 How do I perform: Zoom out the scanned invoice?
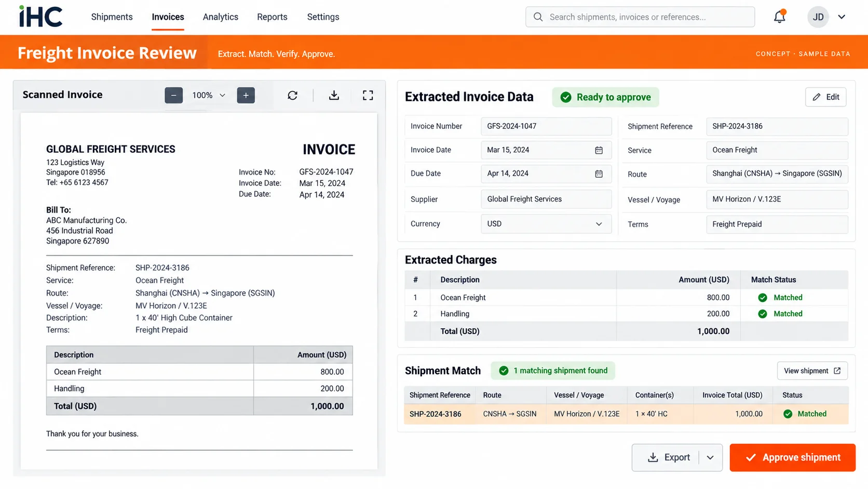pyautogui.click(x=173, y=95)
